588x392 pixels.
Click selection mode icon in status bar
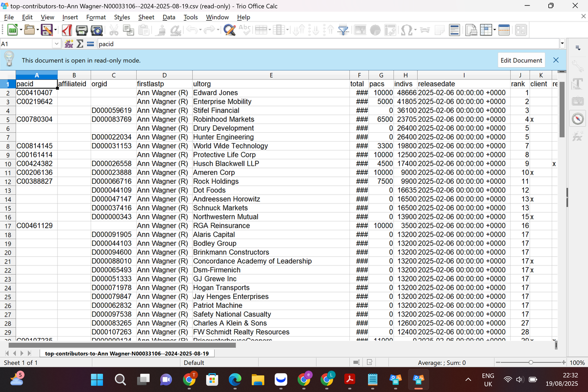click(x=356, y=363)
